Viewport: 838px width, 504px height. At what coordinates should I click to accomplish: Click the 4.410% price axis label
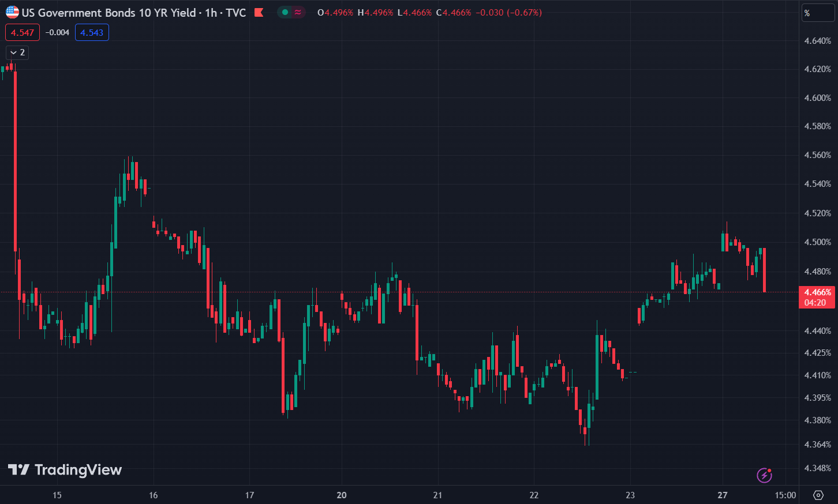(818, 375)
